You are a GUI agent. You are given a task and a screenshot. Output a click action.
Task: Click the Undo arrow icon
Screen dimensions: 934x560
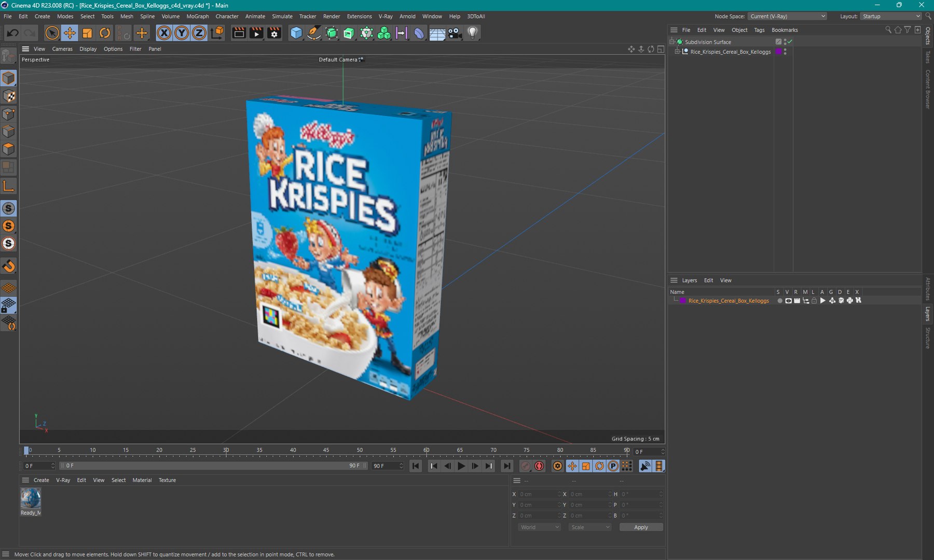[x=12, y=33]
